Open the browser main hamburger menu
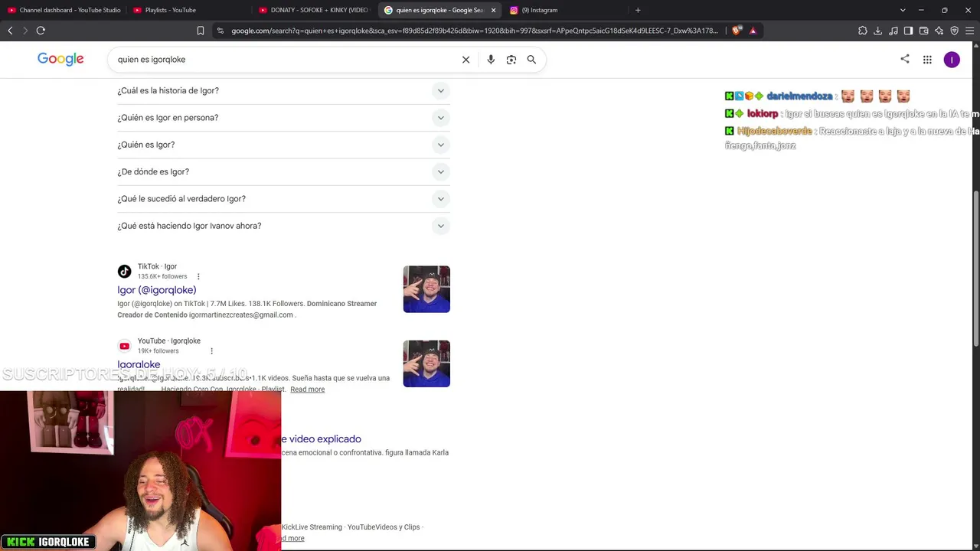This screenshot has height=551, width=980. click(970, 31)
